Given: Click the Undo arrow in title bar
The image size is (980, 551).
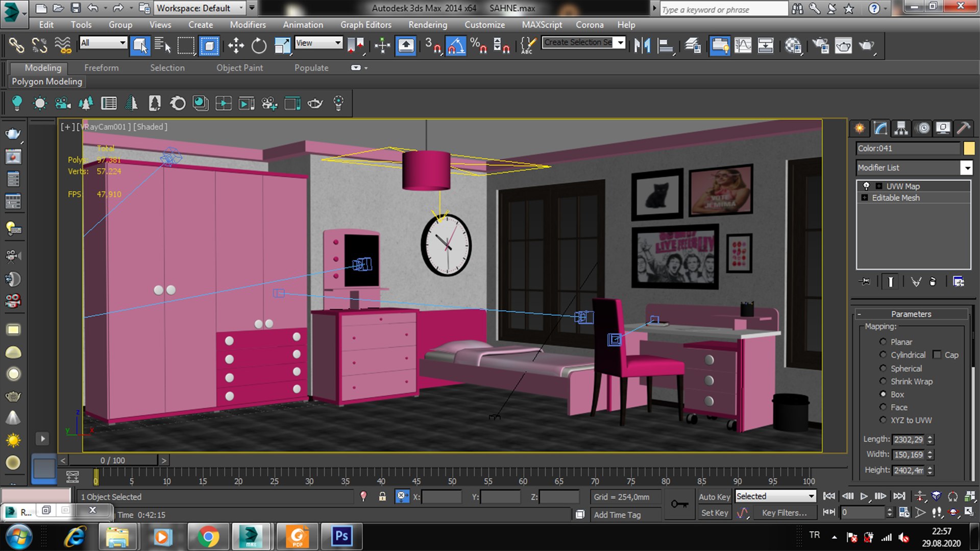Looking at the screenshot, I should pos(93,8).
